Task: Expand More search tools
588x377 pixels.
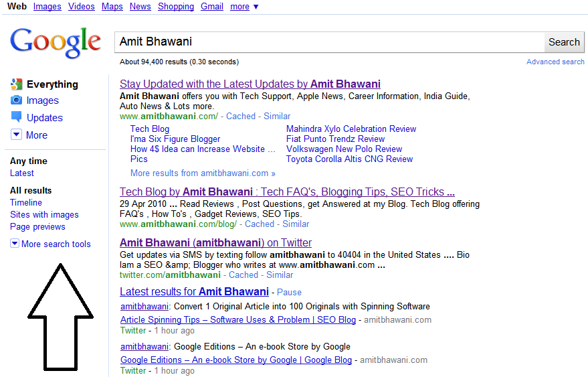Action: pyautogui.click(x=51, y=244)
